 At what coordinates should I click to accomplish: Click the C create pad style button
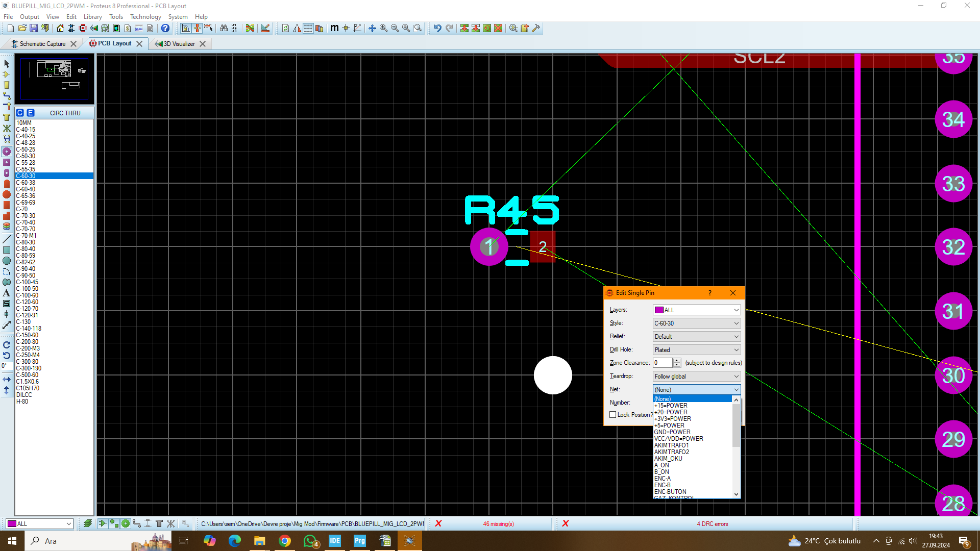point(20,113)
